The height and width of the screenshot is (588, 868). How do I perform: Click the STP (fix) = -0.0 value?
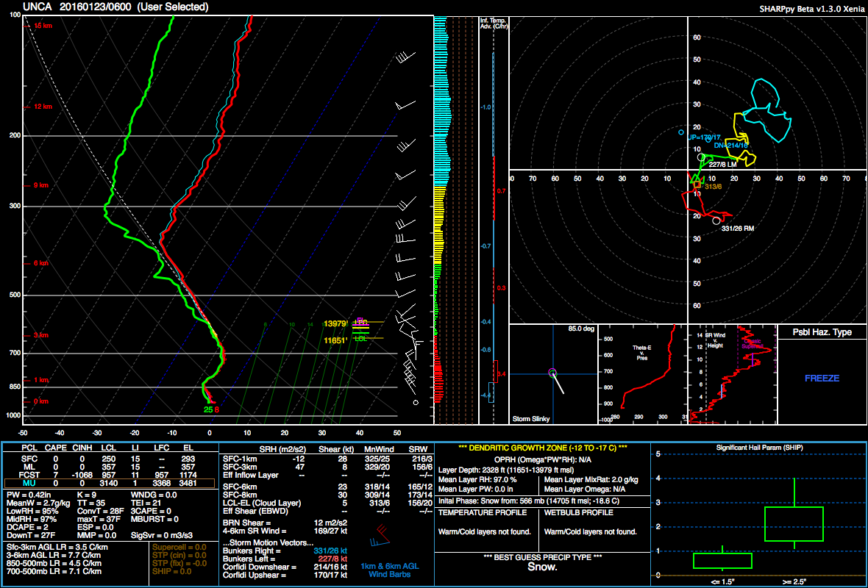click(x=179, y=563)
